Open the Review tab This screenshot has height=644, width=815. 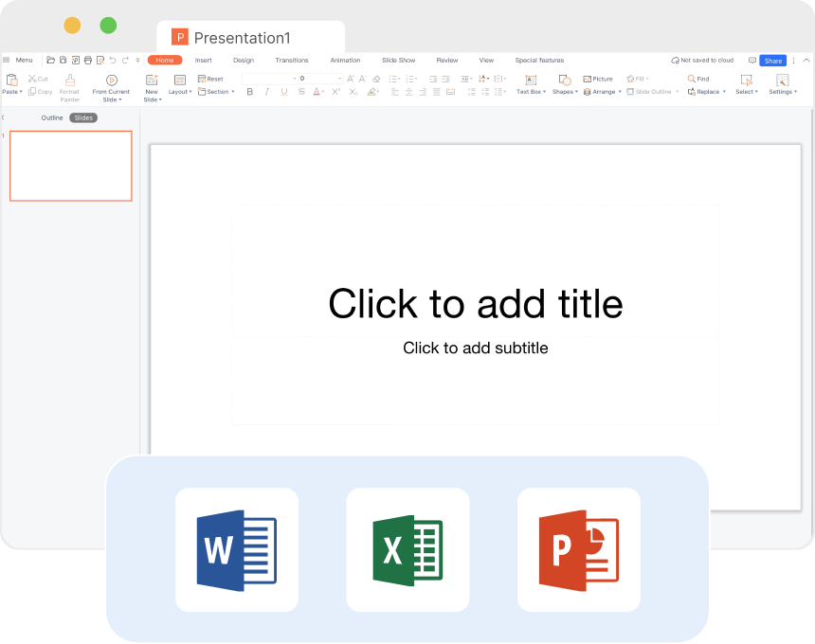coord(447,61)
